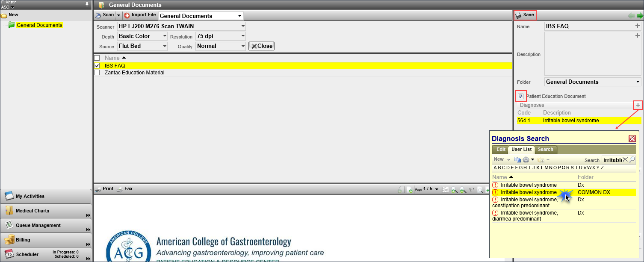Click the green back arrow near Save
Image resolution: width=644 pixels, height=262 pixels.
tap(631, 16)
